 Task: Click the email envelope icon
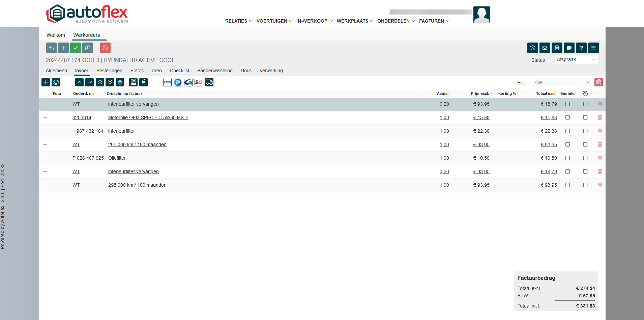(545, 48)
